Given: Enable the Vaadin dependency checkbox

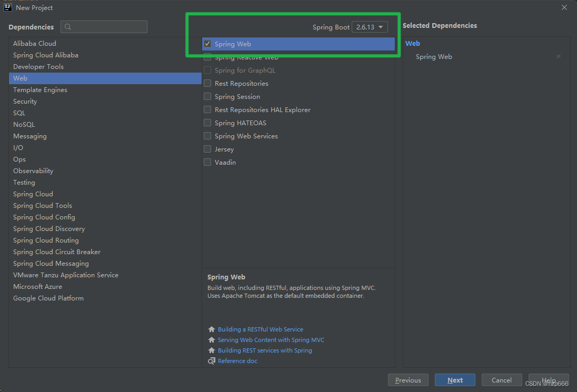Looking at the screenshot, I should click(x=207, y=162).
